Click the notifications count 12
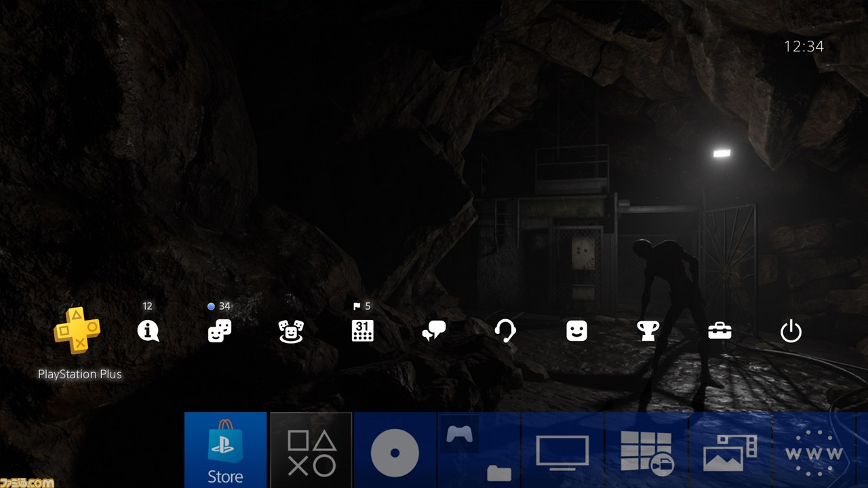 [x=148, y=306]
